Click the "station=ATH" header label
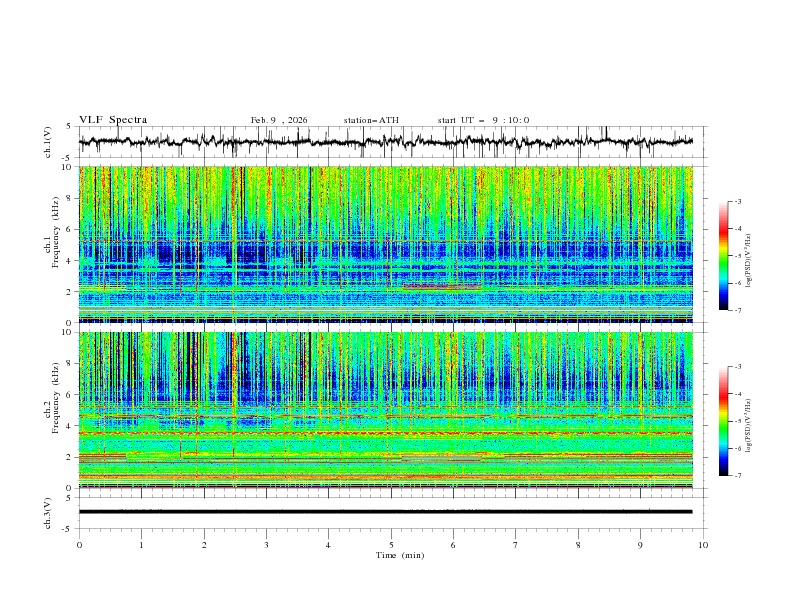 pos(371,120)
